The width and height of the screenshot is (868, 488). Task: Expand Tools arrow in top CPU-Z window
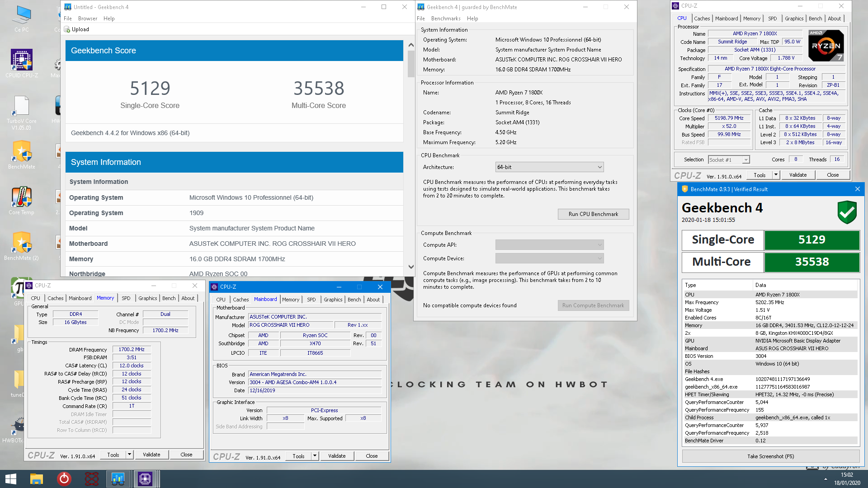pos(776,175)
